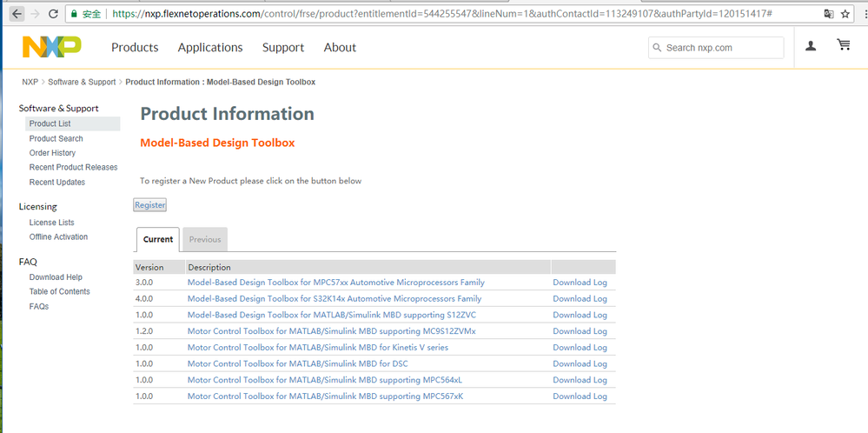The image size is (868, 433).
Task: Click the browser forward arrow
Action: tap(36, 14)
